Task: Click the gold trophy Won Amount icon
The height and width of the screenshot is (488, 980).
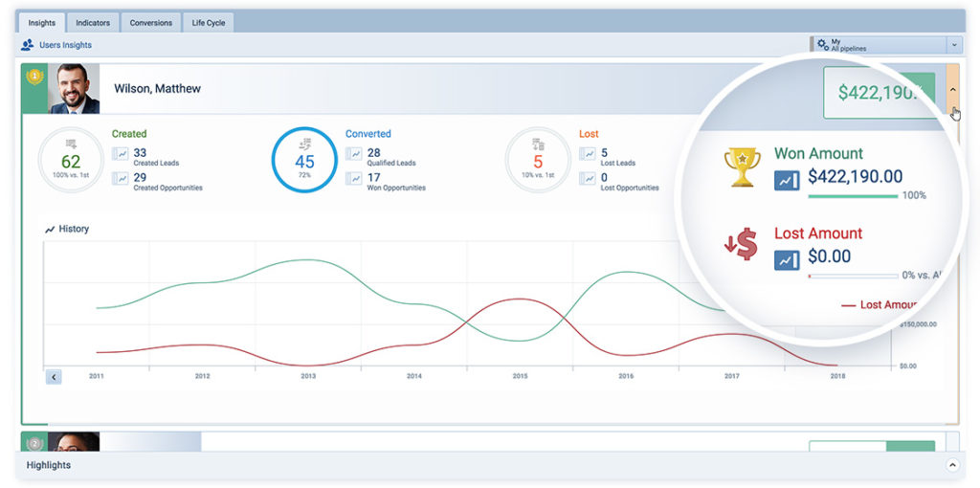Action: (x=742, y=167)
